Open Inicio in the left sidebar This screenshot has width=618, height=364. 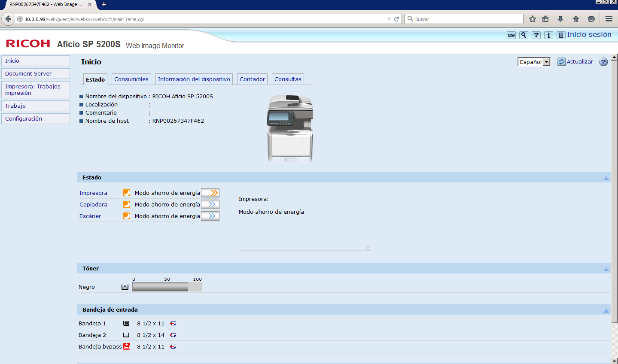coord(36,61)
